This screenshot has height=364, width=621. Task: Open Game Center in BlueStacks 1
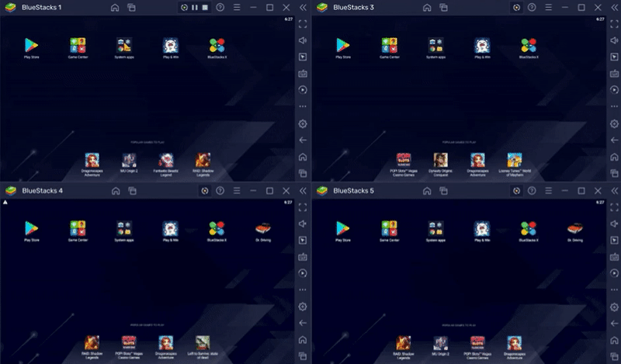click(x=78, y=46)
